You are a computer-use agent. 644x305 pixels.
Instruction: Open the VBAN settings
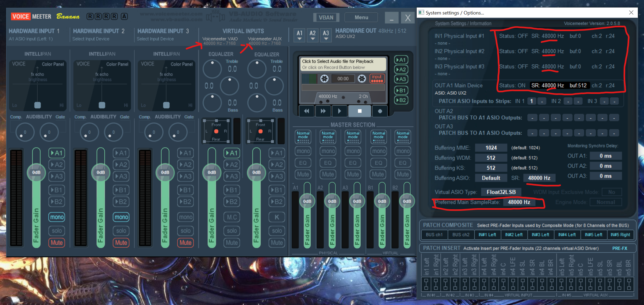click(326, 17)
